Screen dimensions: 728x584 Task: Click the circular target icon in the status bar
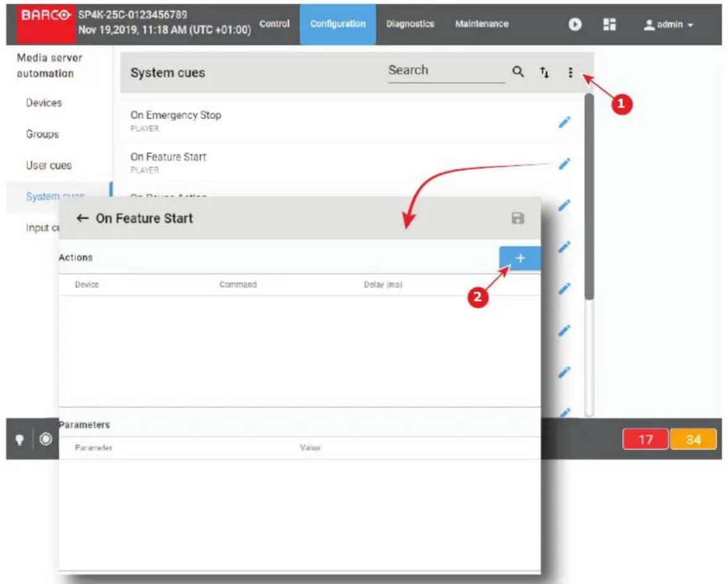(46, 439)
